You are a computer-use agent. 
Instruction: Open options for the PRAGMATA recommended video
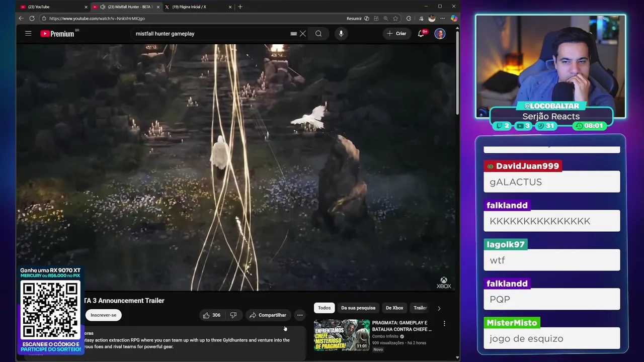click(x=444, y=324)
